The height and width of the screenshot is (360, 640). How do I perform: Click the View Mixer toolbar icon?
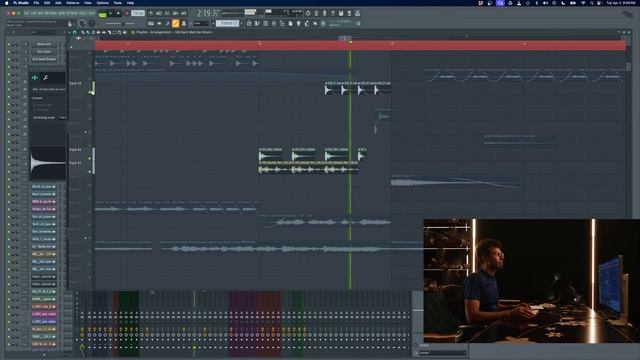(x=274, y=24)
